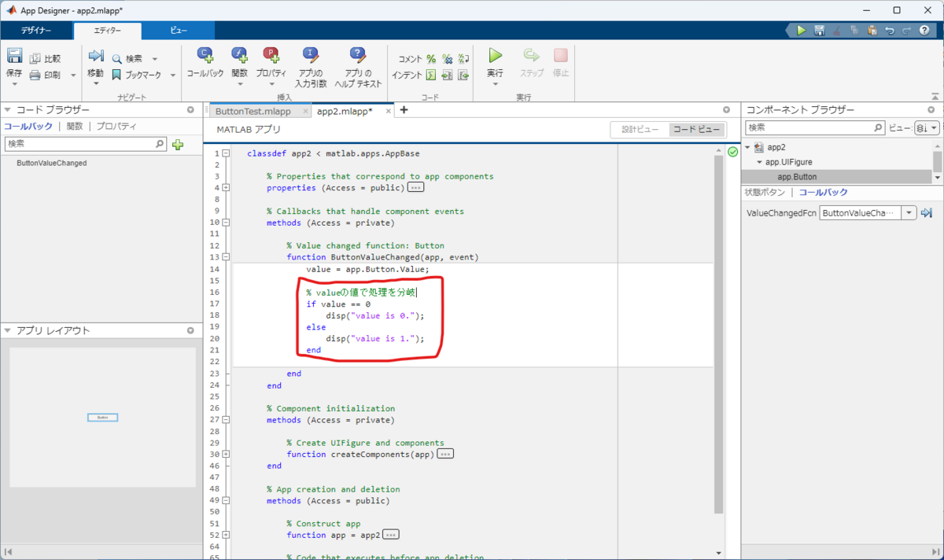Select ButtonValueChanged in the Code Browser list

point(51,163)
